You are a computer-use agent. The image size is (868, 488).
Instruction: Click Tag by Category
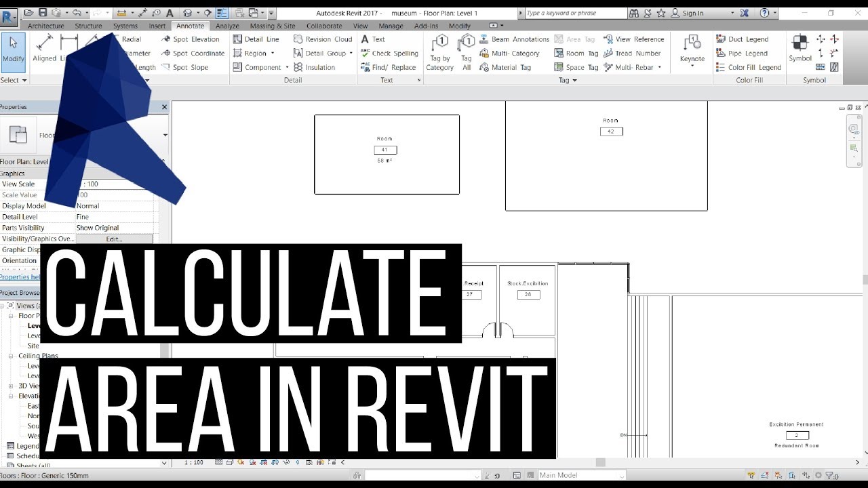440,53
